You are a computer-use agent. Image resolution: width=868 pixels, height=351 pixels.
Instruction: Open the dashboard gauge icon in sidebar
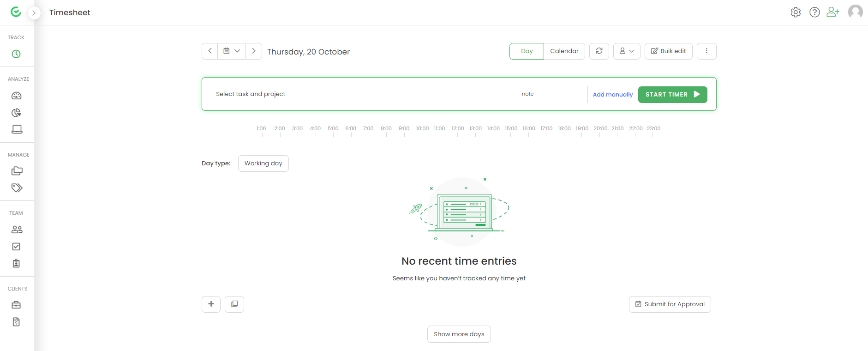click(x=17, y=96)
